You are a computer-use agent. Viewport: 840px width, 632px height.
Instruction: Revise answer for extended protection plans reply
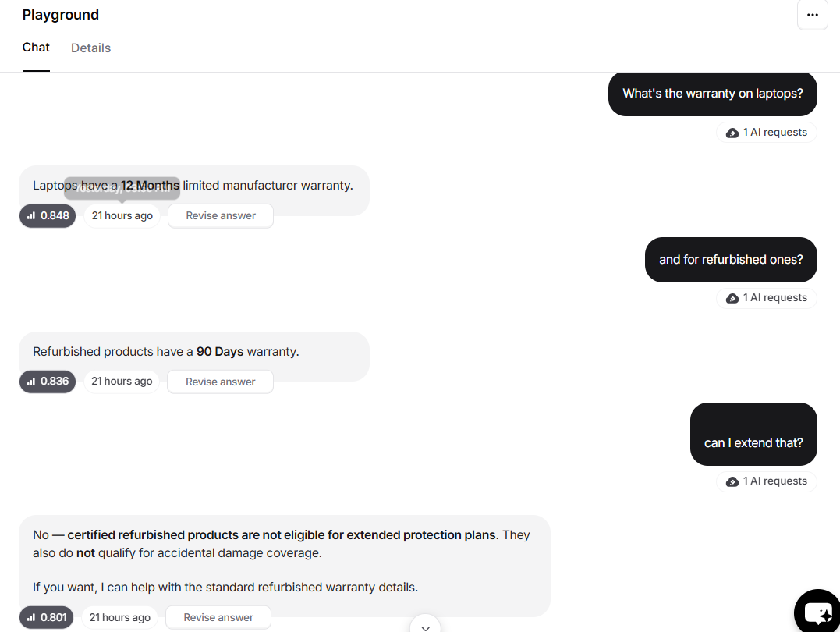coord(218,617)
